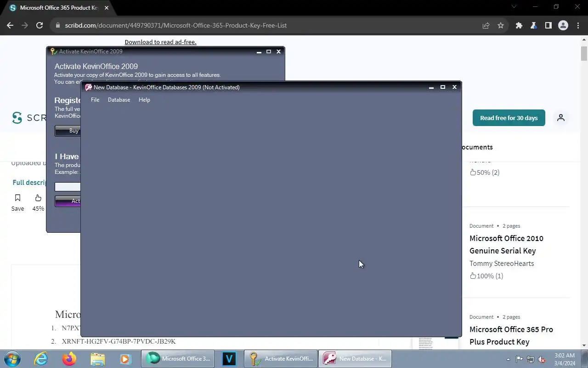This screenshot has width=588, height=368.
Task: Bookmark this tab with the star icon
Action: click(x=501, y=26)
